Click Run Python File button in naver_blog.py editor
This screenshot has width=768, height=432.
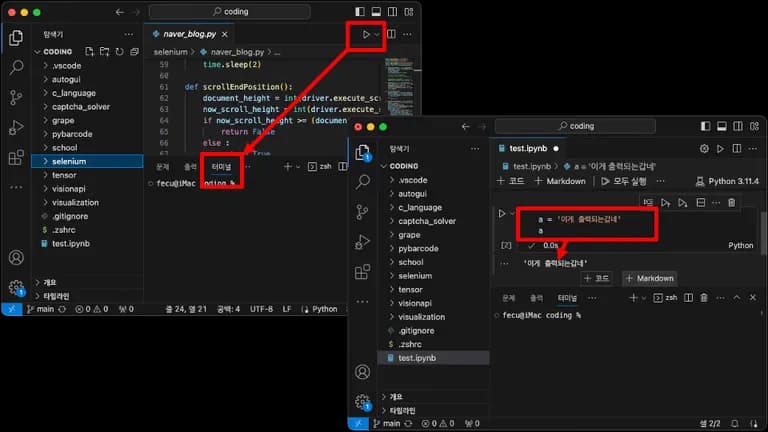[366, 34]
